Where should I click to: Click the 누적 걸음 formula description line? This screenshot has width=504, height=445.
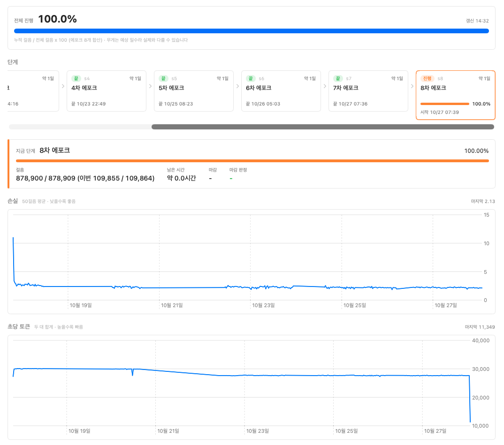pyautogui.click(x=100, y=40)
